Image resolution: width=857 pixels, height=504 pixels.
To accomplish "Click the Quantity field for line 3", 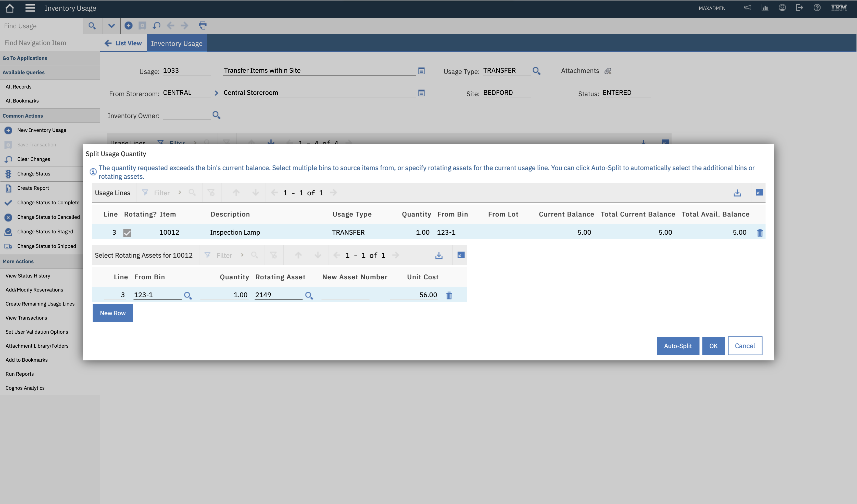I will click(x=406, y=232).
